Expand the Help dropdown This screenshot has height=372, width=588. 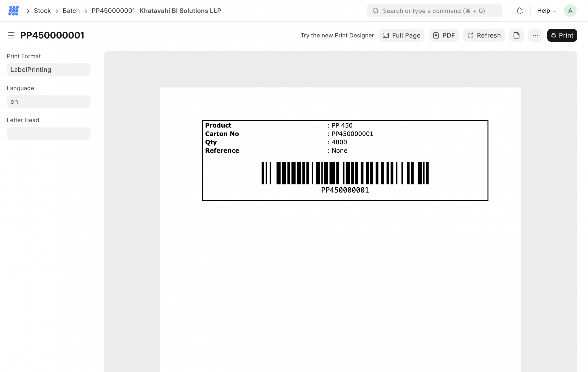pyautogui.click(x=546, y=11)
